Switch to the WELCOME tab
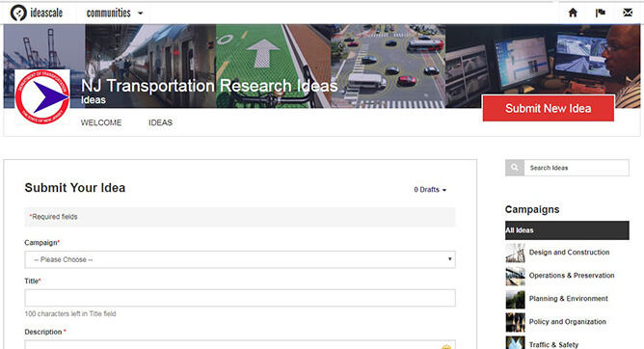The width and height of the screenshot is (644, 349). [101, 122]
